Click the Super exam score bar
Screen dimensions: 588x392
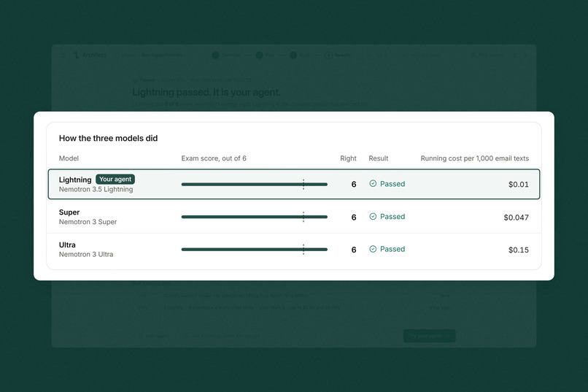coord(255,217)
